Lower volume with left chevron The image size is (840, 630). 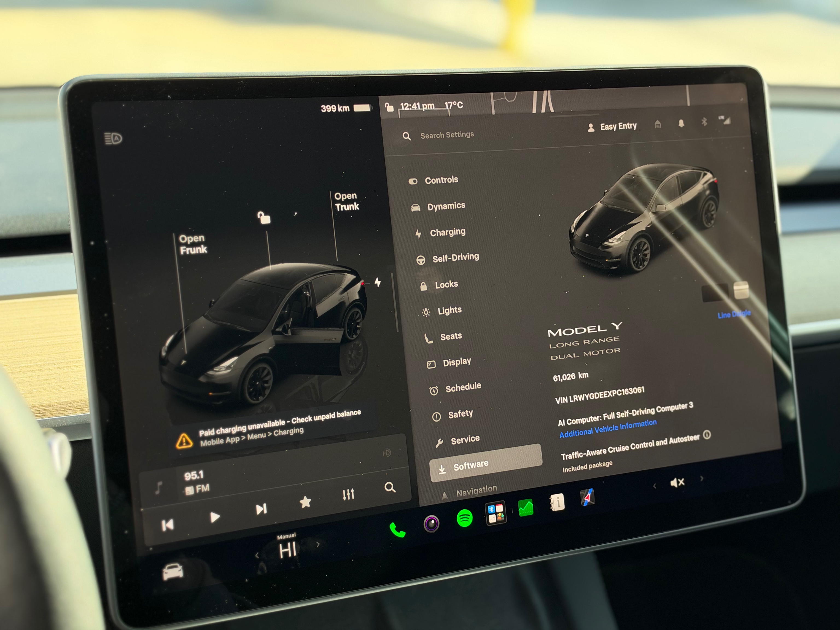click(654, 486)
